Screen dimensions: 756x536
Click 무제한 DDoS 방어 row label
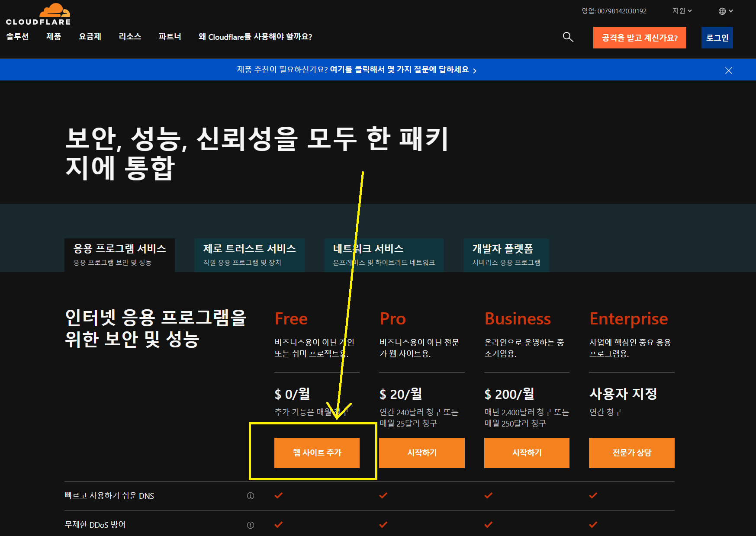click(95, 525)
